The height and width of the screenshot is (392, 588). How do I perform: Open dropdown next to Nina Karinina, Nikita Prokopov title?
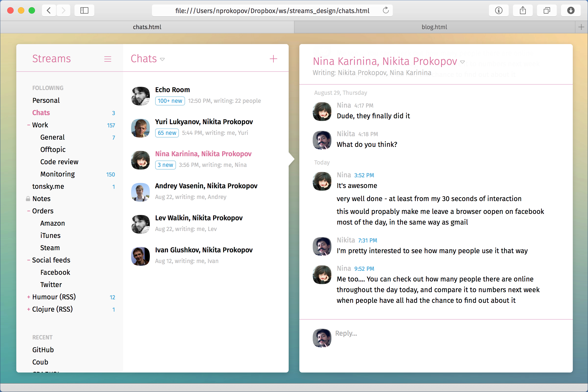(462, 62)
